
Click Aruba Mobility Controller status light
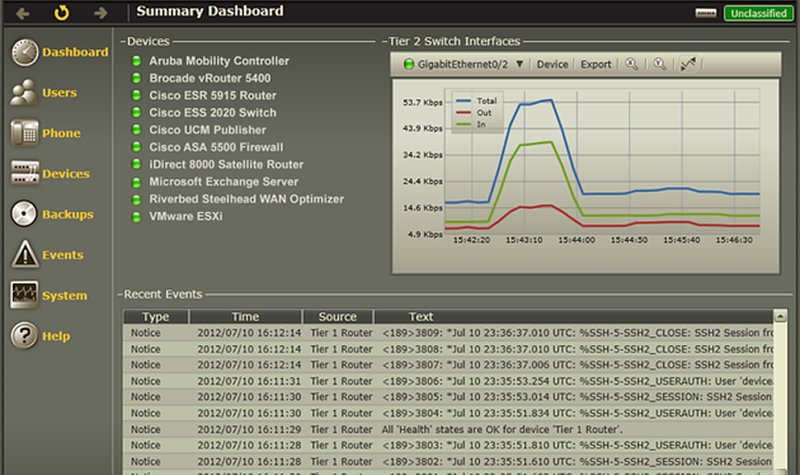[x=136, y=61]
